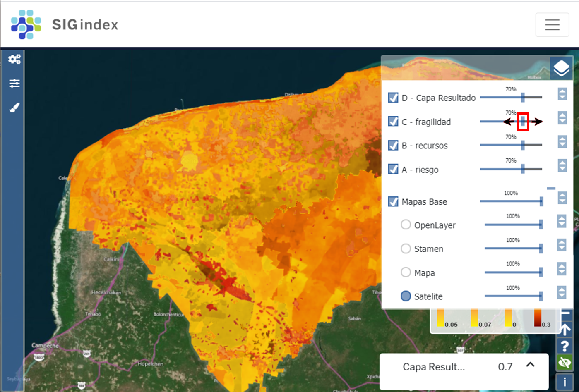The height and width of the screenshot is (392, 579).
Task: Click reorder arrows for OpenLayer
Action: click(x=562, y=221)
